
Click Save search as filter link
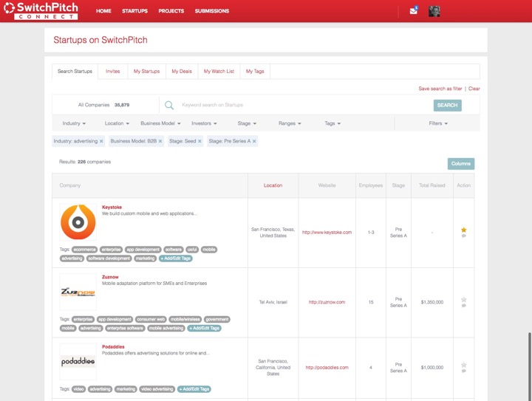point(440,89)
